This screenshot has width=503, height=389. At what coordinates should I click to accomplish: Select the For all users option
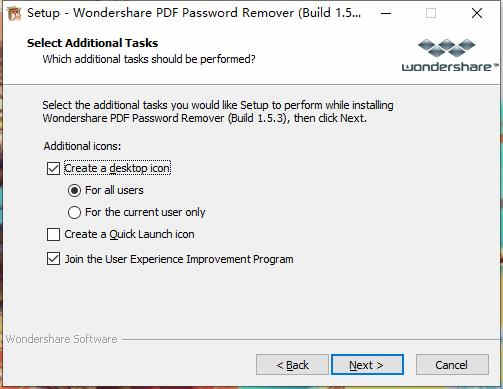(74, 190)
